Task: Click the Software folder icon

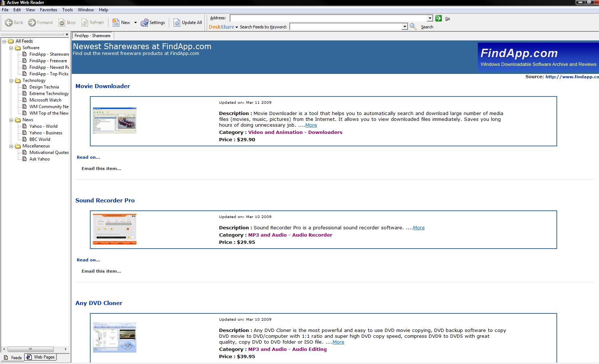Action: click(18, 48)
